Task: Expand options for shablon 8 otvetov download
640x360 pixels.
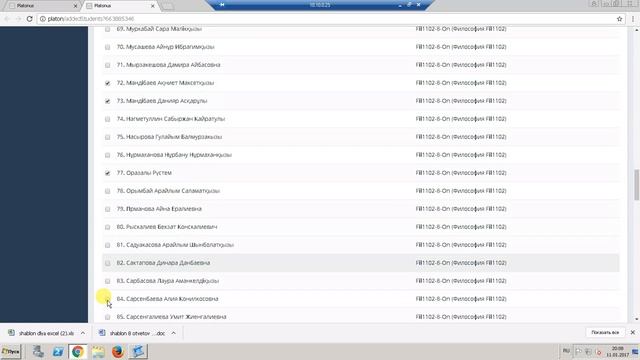Action: [173, 333]
